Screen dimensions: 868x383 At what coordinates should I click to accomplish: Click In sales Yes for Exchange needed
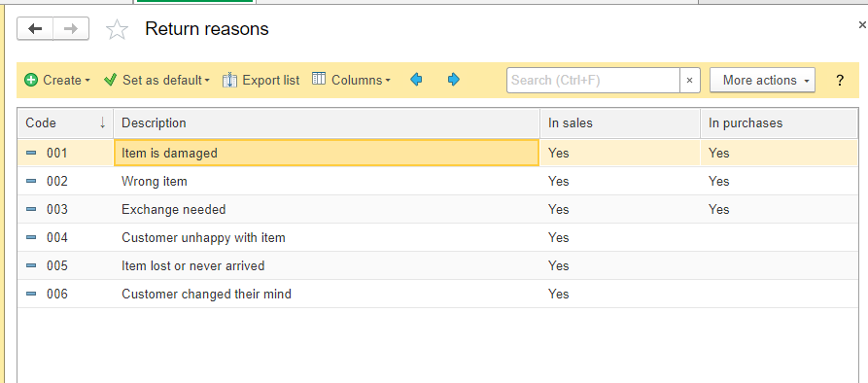pyautogui.click(x=559, y=209)
